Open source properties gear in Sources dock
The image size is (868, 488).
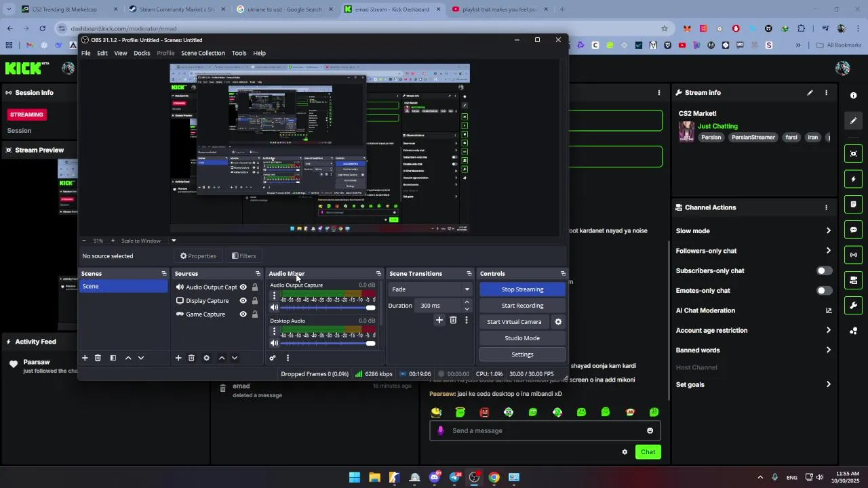[207, 358]
